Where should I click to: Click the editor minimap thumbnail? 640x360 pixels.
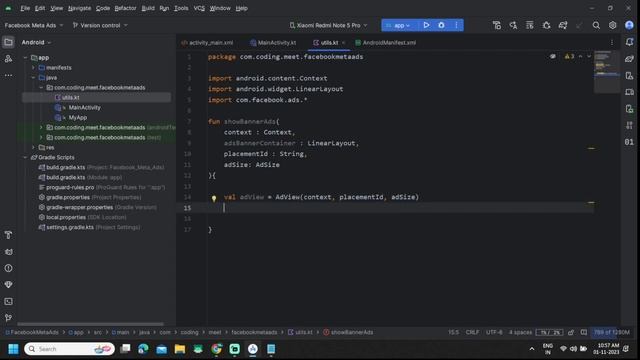[606, 71]
